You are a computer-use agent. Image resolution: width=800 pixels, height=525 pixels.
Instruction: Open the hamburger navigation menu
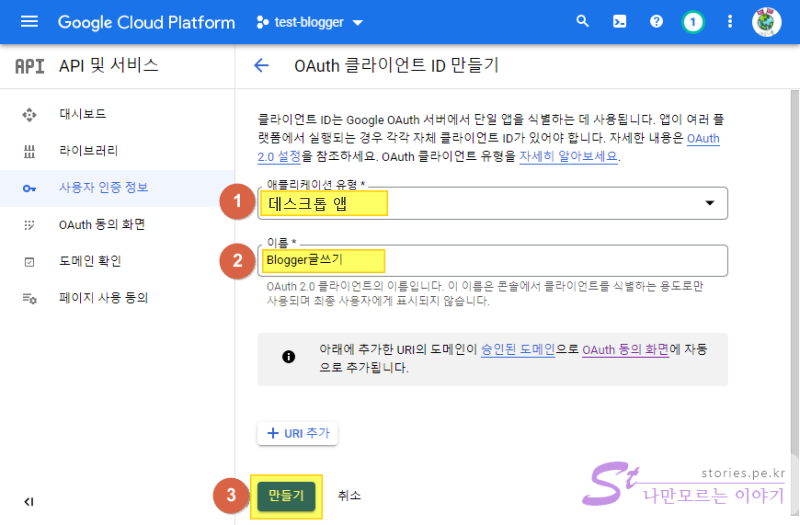(29, 22)
